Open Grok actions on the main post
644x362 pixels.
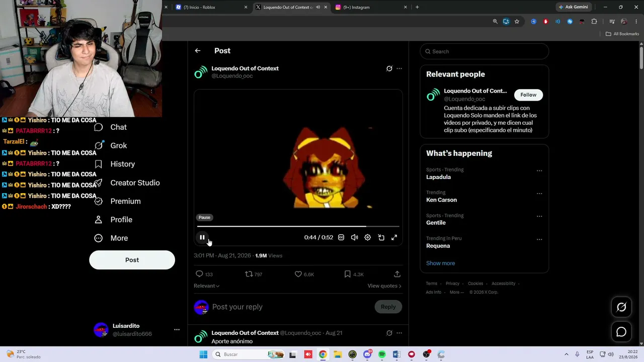(389, 68)
